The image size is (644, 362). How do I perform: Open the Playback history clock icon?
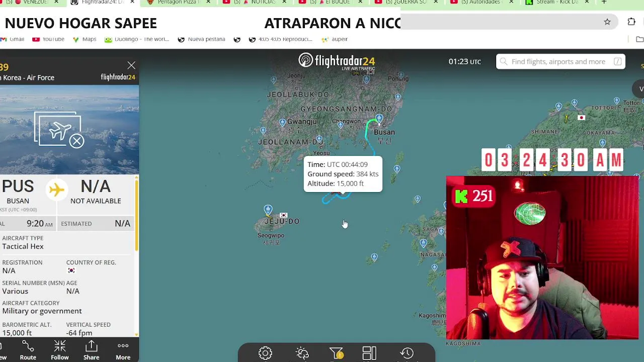[x=407, y=353]
